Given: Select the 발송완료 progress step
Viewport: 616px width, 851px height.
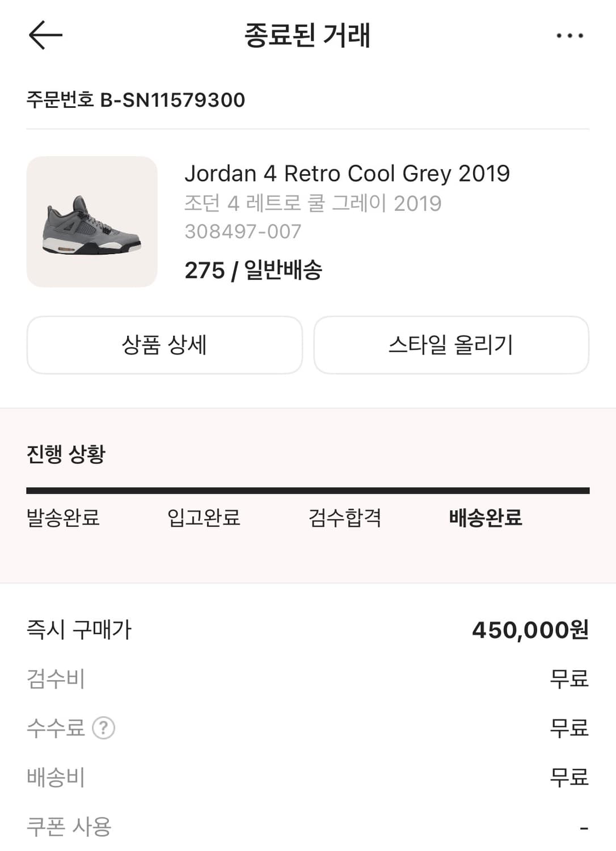Looking at the screenshot, I should tap(63, 517).
